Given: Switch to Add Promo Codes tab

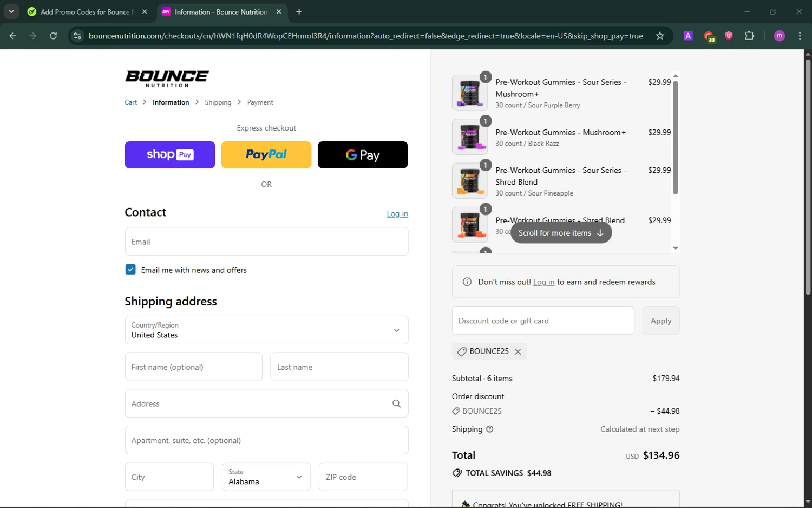Looking at the screenshot, I should click(88, 11).
